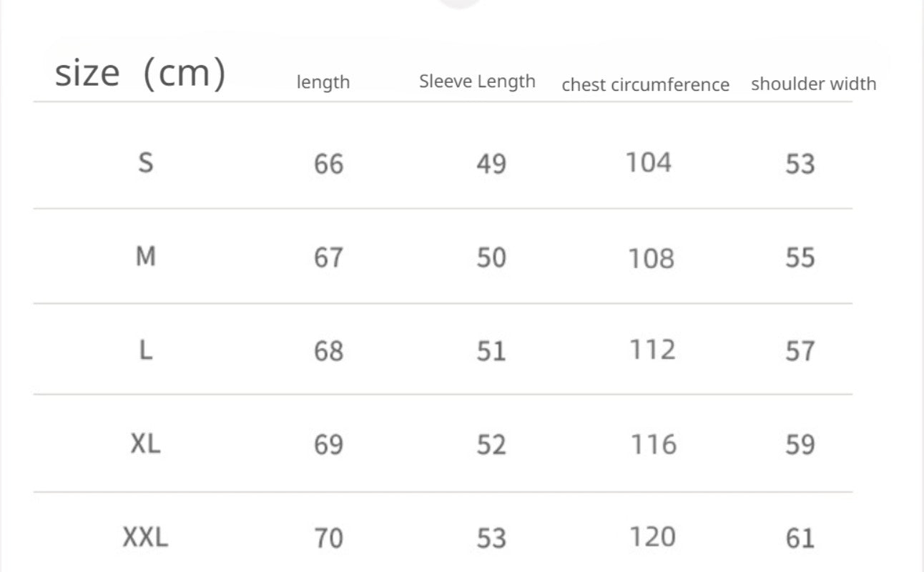Click the "Sleeve Length" column header
This screenshot has height=572, width=924.
click(x=477, y=82)
